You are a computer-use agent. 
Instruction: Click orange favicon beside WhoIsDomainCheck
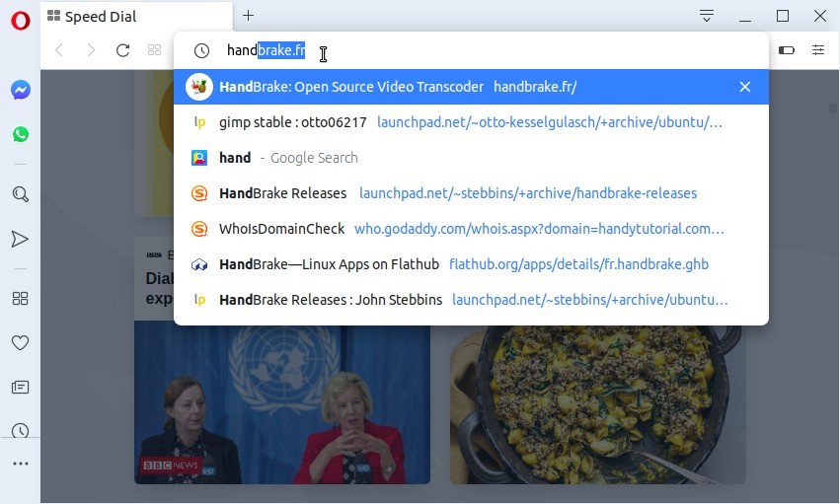pos(199,229)
